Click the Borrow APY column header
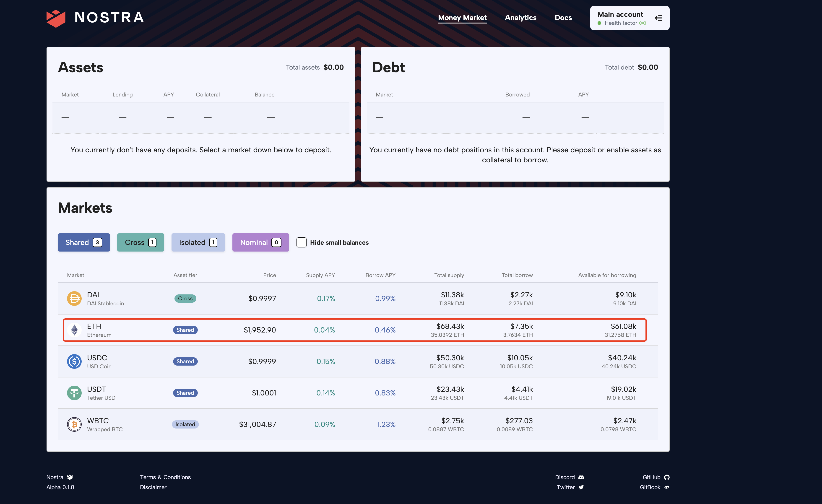This screenshot has height=504, width=822. click(380, 275)
